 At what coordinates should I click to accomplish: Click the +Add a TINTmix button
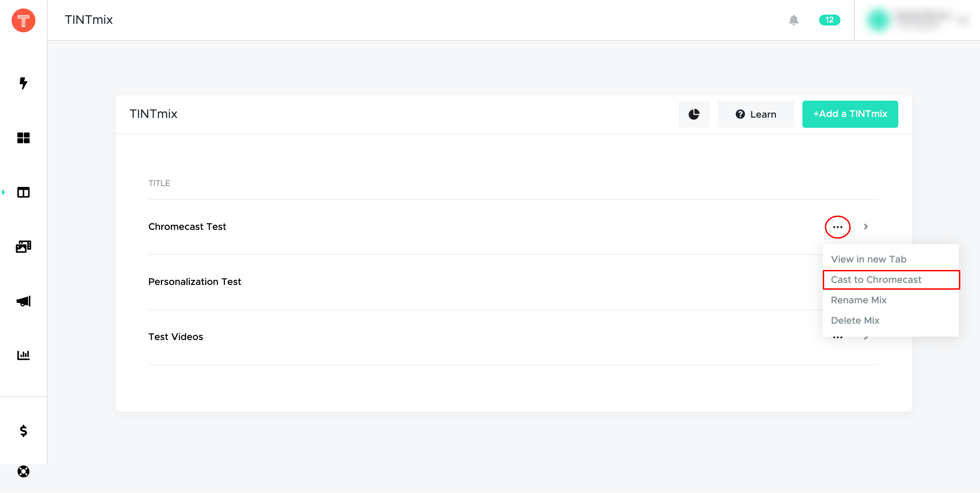850,114
